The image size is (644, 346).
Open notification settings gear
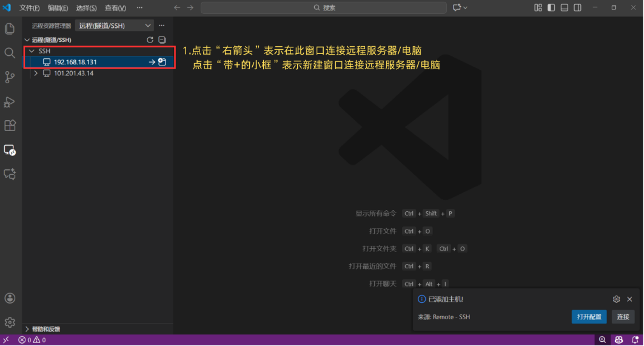[x=616, y=299]
